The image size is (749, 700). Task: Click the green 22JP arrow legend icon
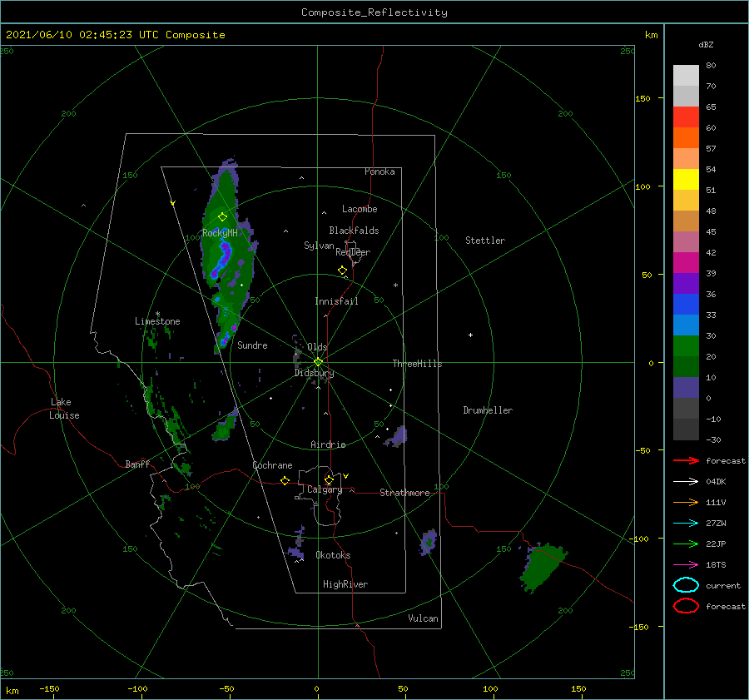point(686,544)
